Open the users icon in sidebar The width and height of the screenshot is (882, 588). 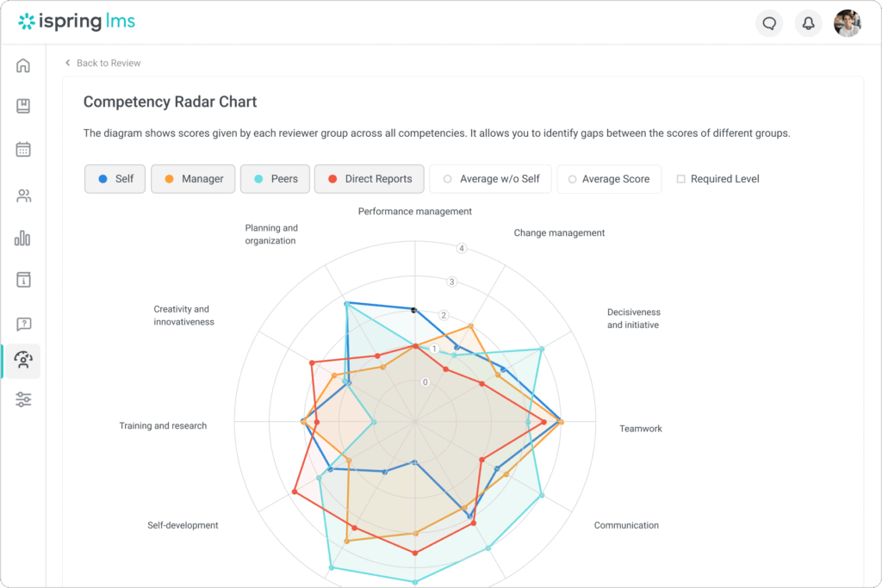(23, 195)
